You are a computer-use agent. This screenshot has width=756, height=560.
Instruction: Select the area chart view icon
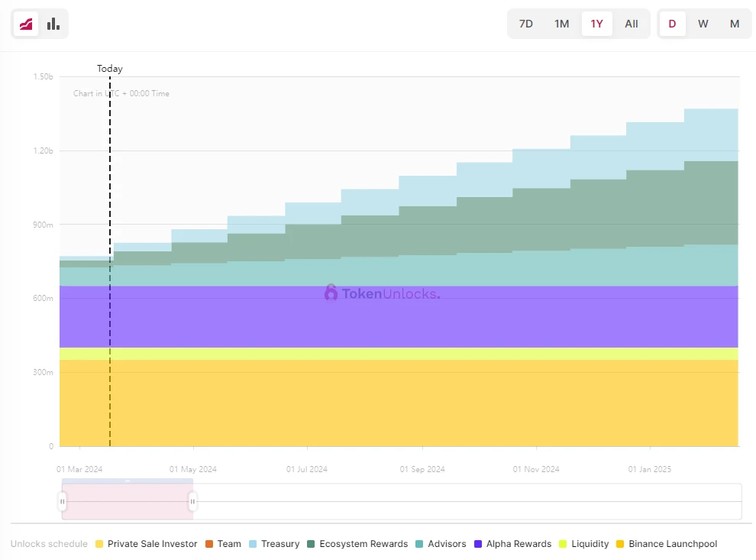point(27,24)
